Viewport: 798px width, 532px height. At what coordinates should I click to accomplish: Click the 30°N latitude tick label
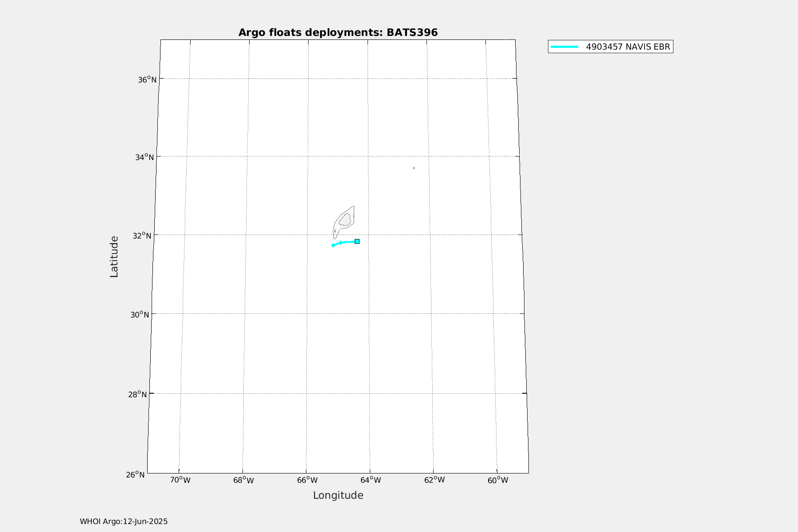[139, 314]
